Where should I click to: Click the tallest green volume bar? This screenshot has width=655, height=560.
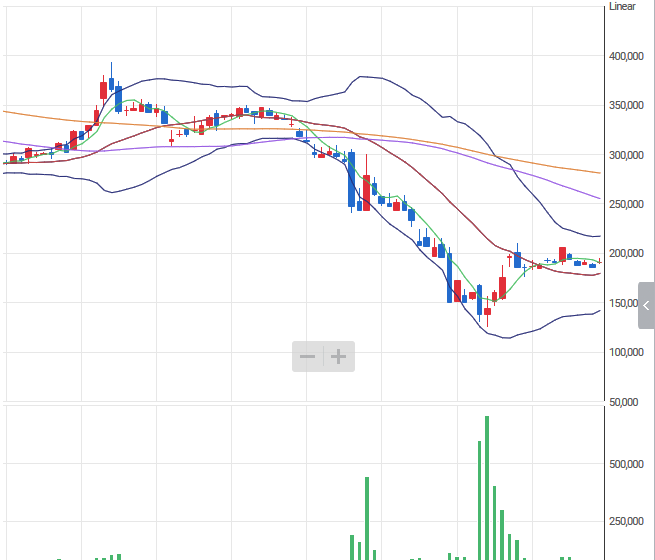pos(487,488)
